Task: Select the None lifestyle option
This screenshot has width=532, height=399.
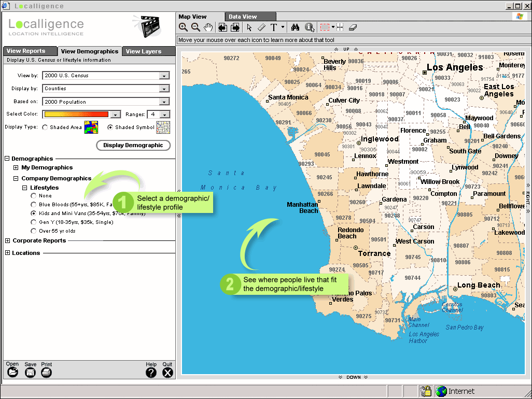Action: point(33,195)
